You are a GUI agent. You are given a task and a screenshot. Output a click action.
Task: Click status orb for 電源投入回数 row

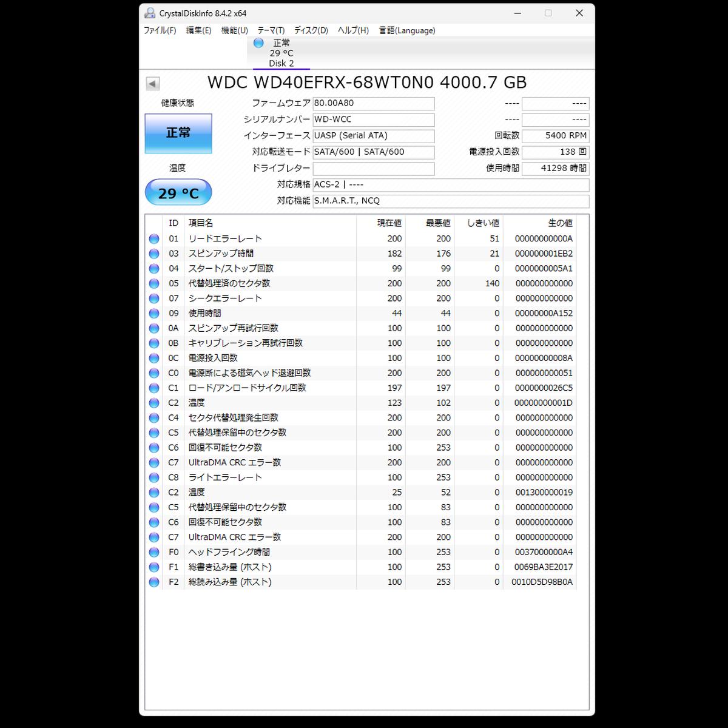click(154, 359)
